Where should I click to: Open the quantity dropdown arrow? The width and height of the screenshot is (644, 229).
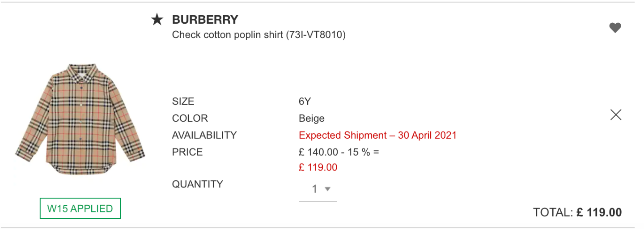(327, 189)
